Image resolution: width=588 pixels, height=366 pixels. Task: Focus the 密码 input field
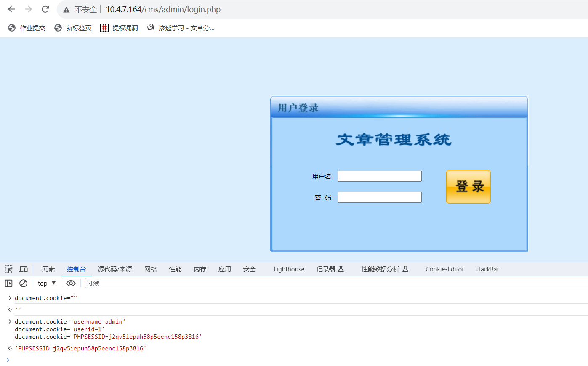click(380, 197)
